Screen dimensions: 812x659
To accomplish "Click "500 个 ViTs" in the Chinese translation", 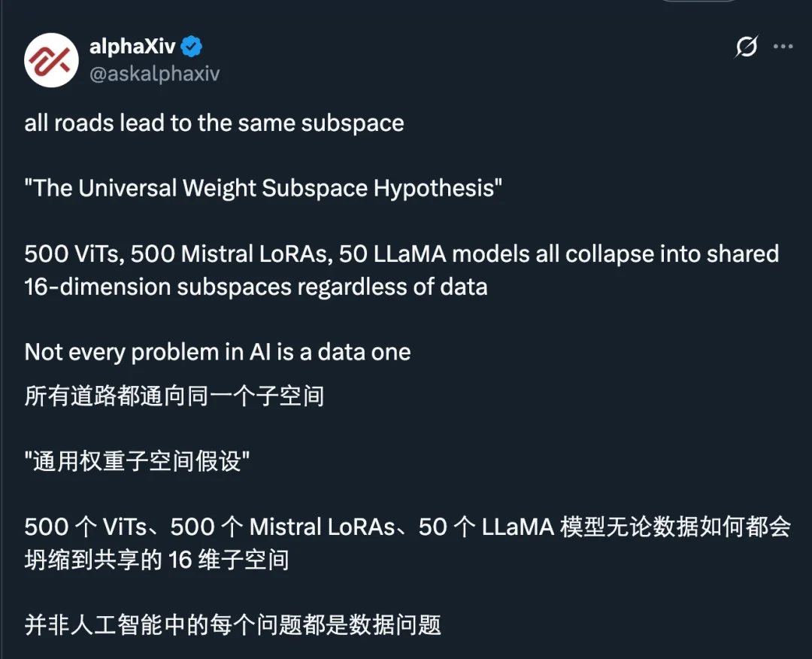I will (x=89, y=527).
